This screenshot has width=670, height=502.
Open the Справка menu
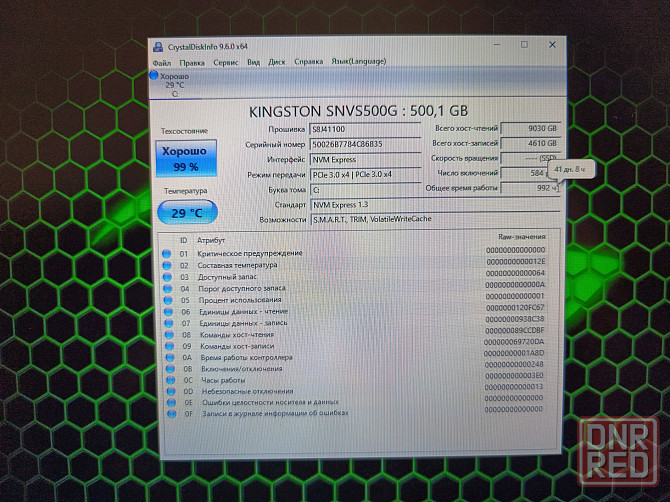click(x=308, y=62)
